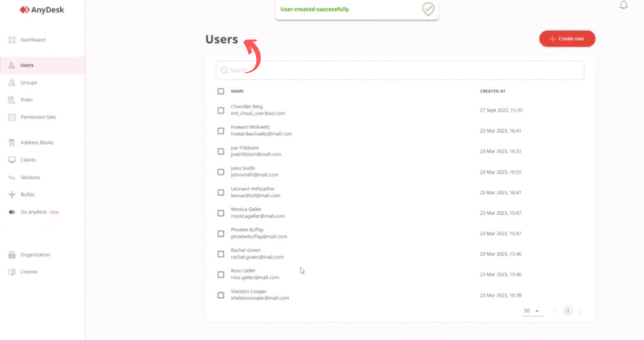Check the Joe Tribbiani row checkbox
The width and height of the screenshot is (644, 340).
(221, 152)
